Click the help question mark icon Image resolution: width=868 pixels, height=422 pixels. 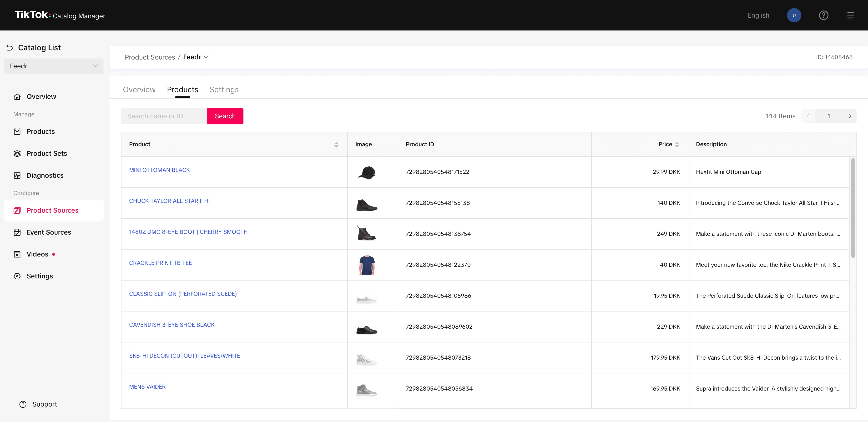[823, 15]
